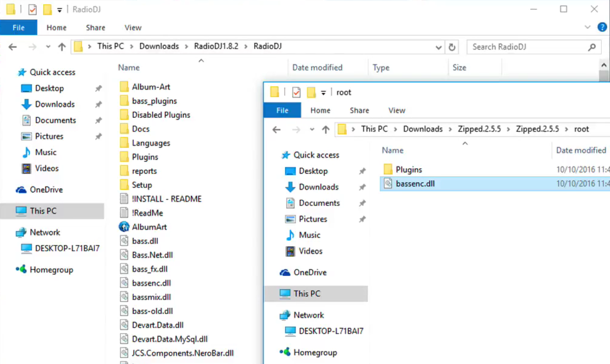Toggle pin for Desktop in root window sidebar
610x364 pixels.
pos(362,171)
